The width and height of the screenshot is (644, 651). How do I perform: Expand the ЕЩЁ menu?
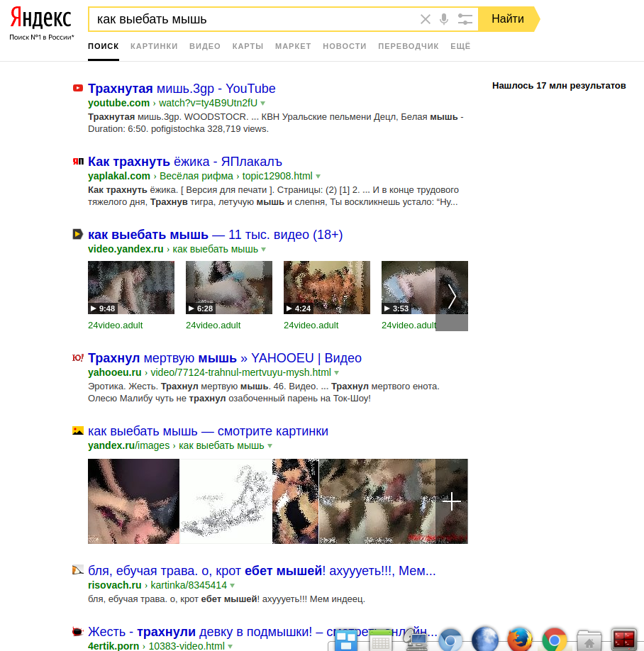coord(460,46)
